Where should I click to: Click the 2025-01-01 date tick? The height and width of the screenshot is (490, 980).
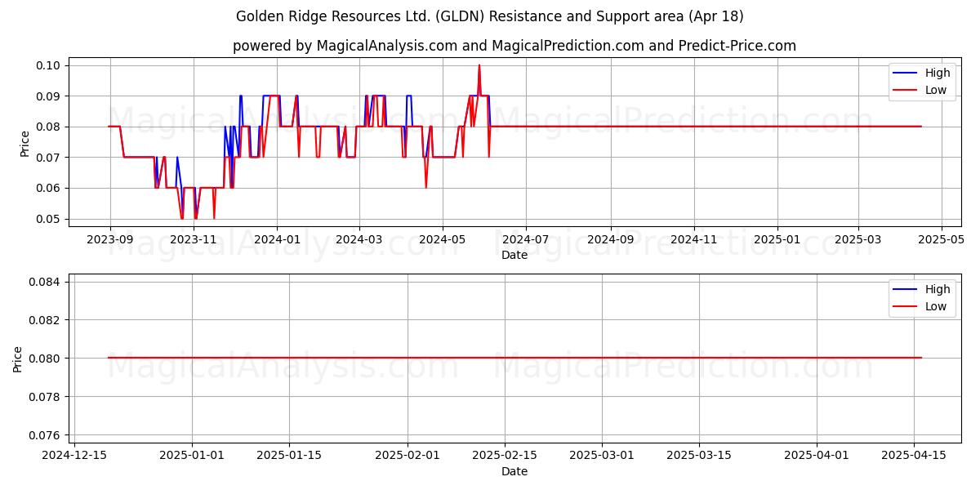[x=192, y=456]
